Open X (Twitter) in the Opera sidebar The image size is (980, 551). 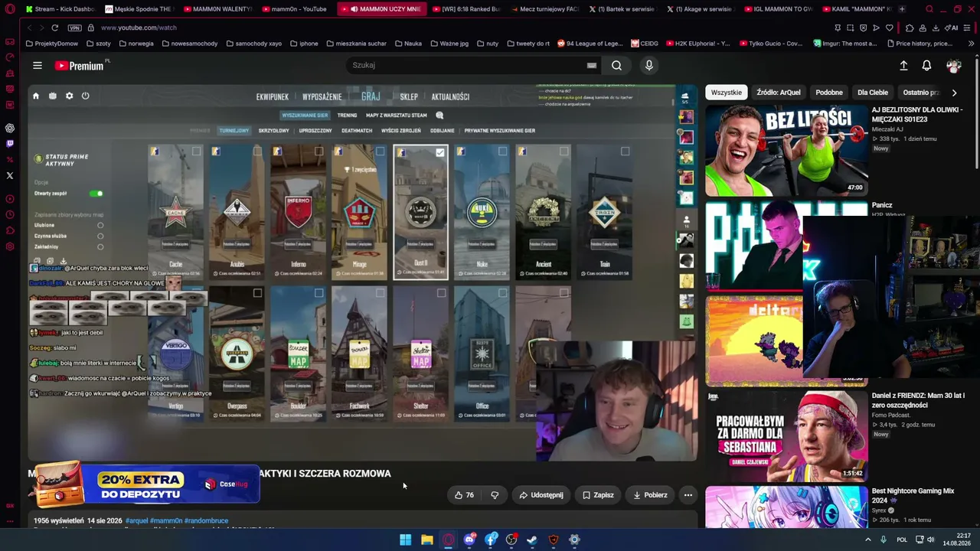tap(10, 175)
